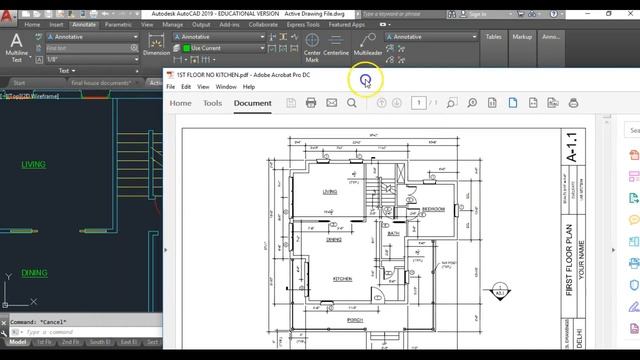Image resolution: width=640 pixels, height=360 pixels.
Task: Go to previous page in Acrobat
Action: (x=381, y=103)
